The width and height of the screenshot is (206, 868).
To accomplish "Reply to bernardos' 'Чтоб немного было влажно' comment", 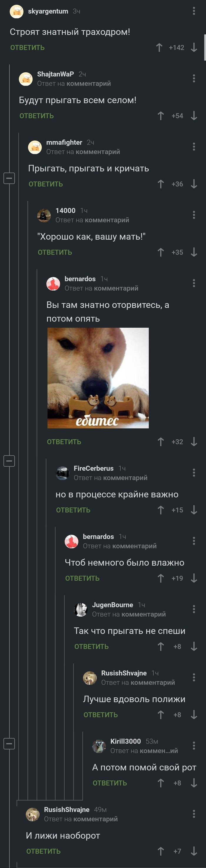I will 82,578.
